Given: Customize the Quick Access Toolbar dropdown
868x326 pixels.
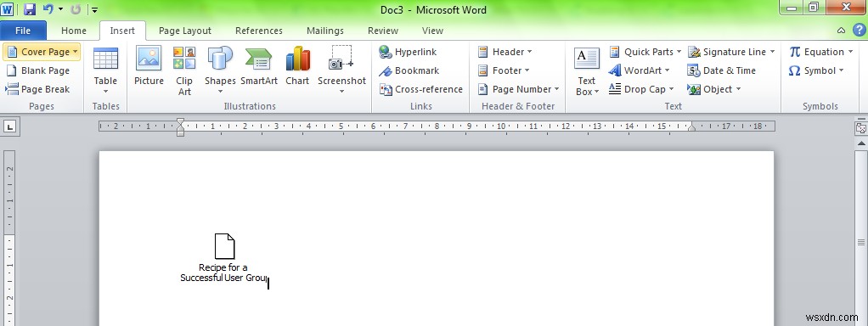Looking at the screenshot, I should click(94, 10).
